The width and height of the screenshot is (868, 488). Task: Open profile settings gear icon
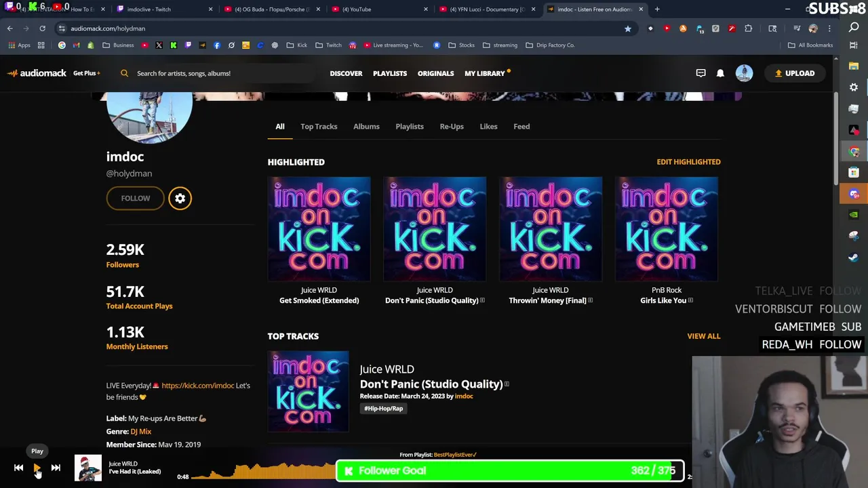(x=180, y=198)
